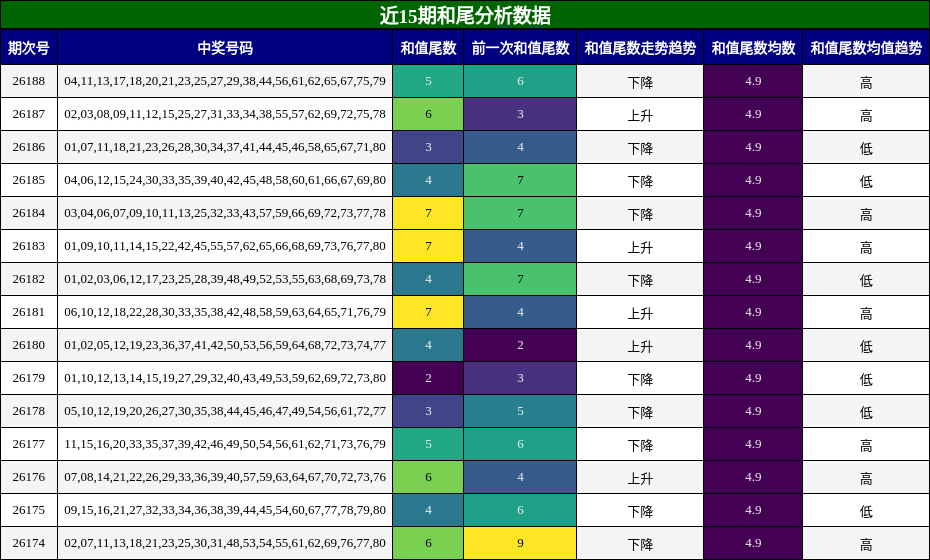Click green 和值尾数 value 6 in row 26187
This screenshot has height=560, width=930.
(x=428, y=114)
